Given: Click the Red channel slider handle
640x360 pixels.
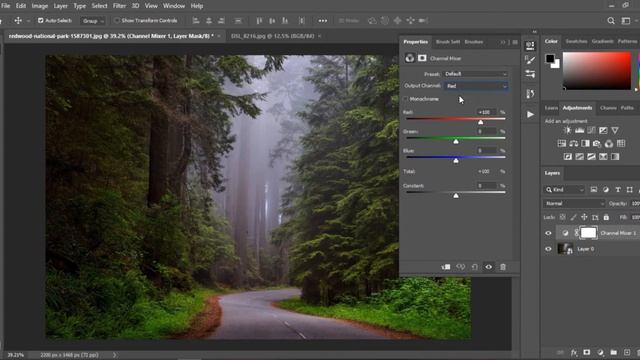Looking at the screenshot, I should click(x=480, y=122).
